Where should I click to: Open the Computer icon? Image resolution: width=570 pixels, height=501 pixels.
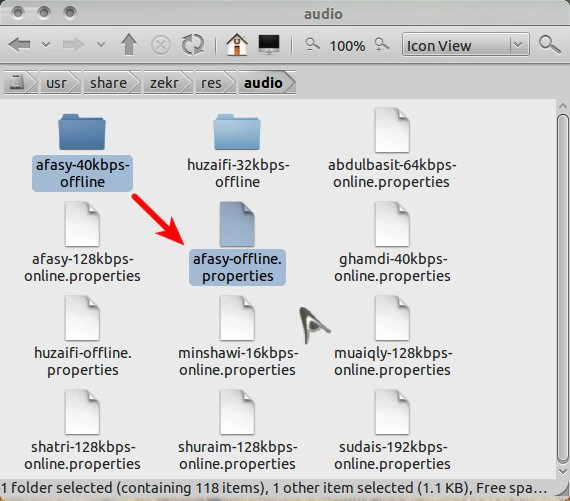pyautogui.click(x=269, y=44)
